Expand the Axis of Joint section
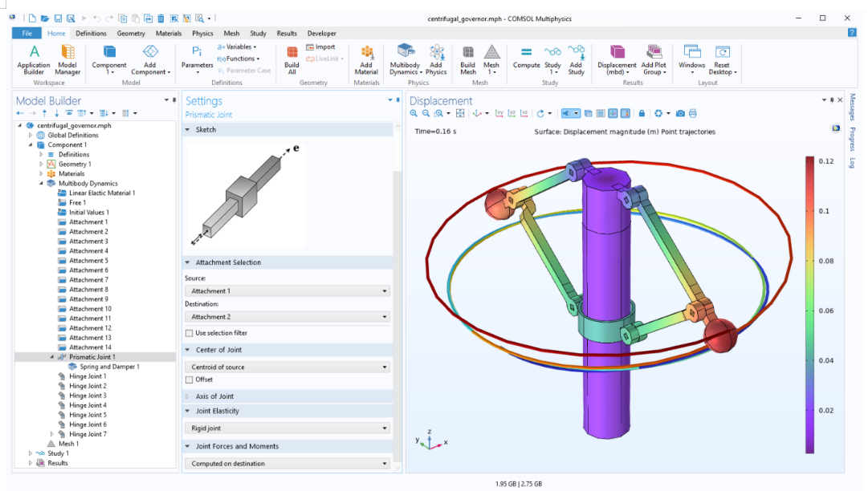This screenshot has width=868, height=491. [x=187, y=396]
